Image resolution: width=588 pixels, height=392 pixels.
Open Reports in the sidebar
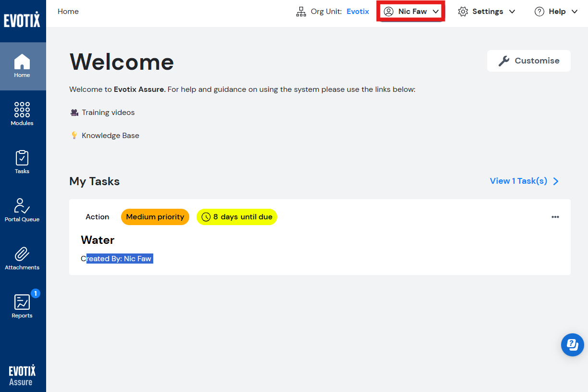click(23, 307)
